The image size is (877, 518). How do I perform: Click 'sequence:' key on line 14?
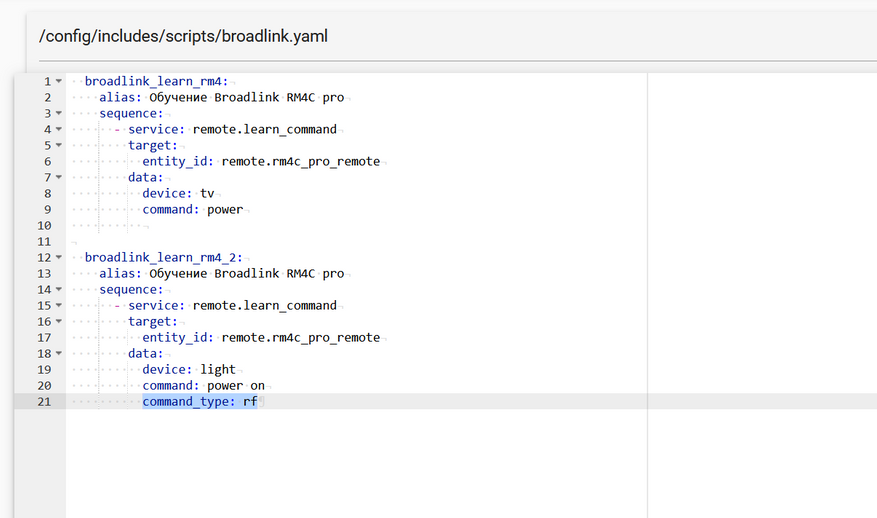coord(131,290)
